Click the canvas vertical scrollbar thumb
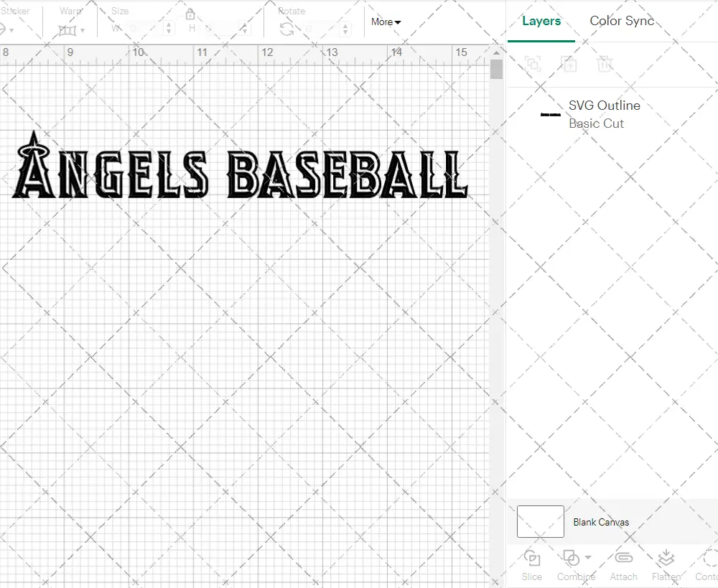 coord(496,70)
